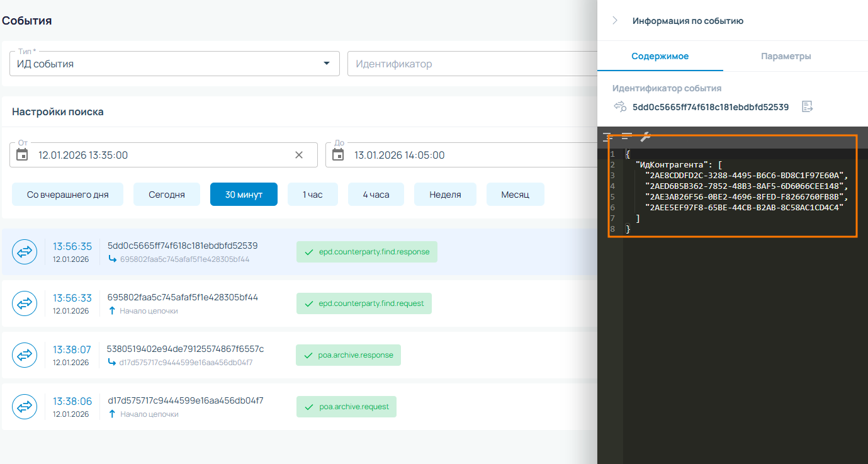
Task: Click the 13:56:33 timestamp
Action: [x=72, y=298]
